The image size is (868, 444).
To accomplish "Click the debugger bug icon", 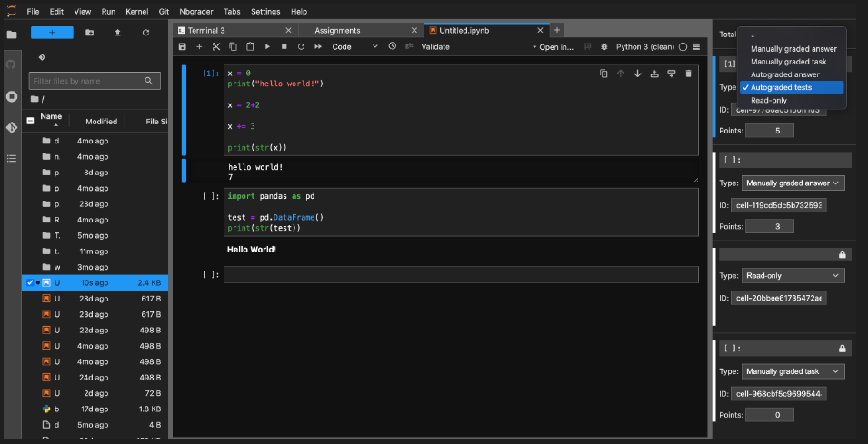I will tap(604, 47).
